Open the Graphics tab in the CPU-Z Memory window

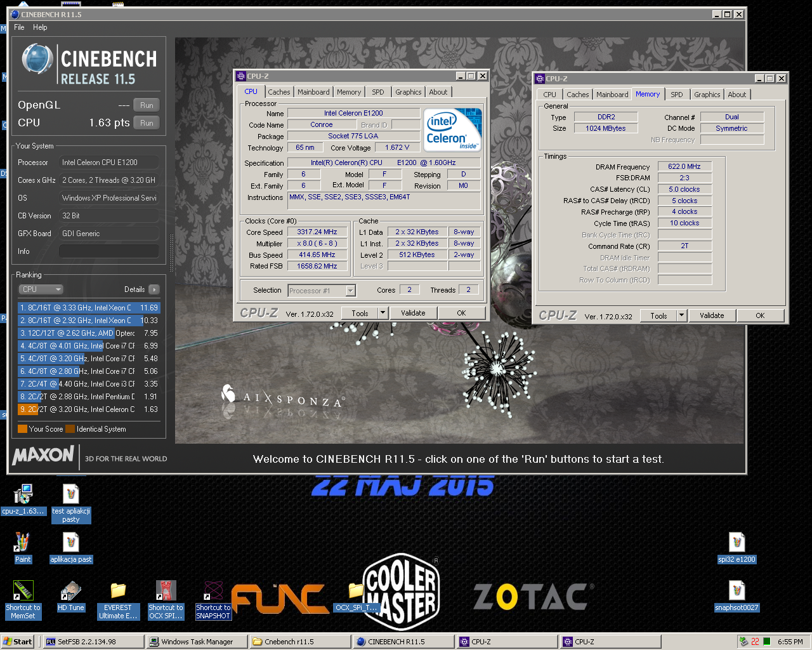707,95
